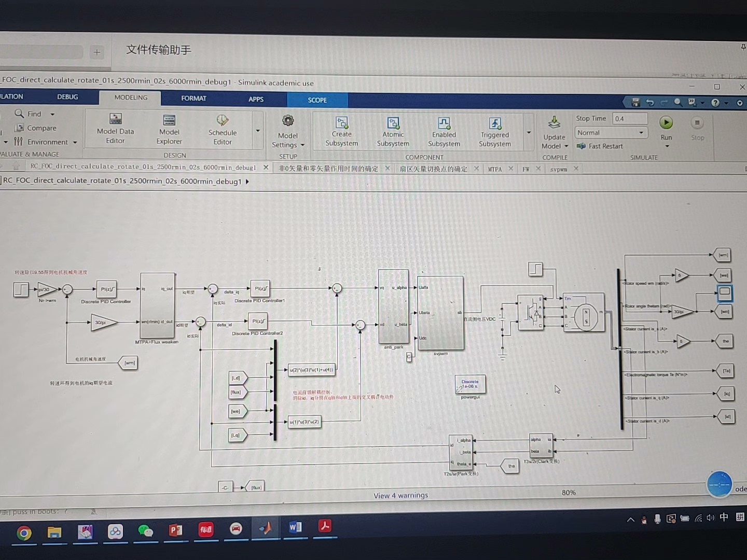Screen dimensions: 747x560
Task: Open WeChat from the taskbar
Action: 145,531
